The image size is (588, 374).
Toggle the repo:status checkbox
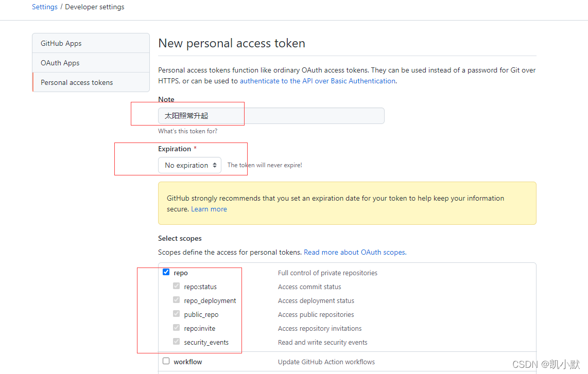(177, 286)
